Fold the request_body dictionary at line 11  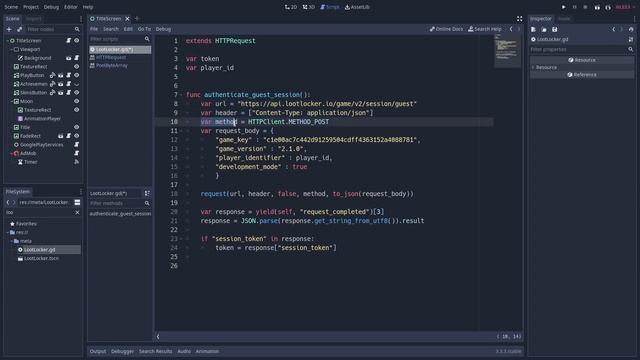click(x=181, y=131)
